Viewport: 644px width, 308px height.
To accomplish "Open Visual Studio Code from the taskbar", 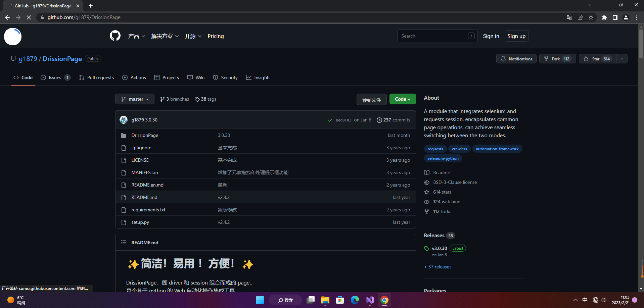I will (x=369, y=300).
